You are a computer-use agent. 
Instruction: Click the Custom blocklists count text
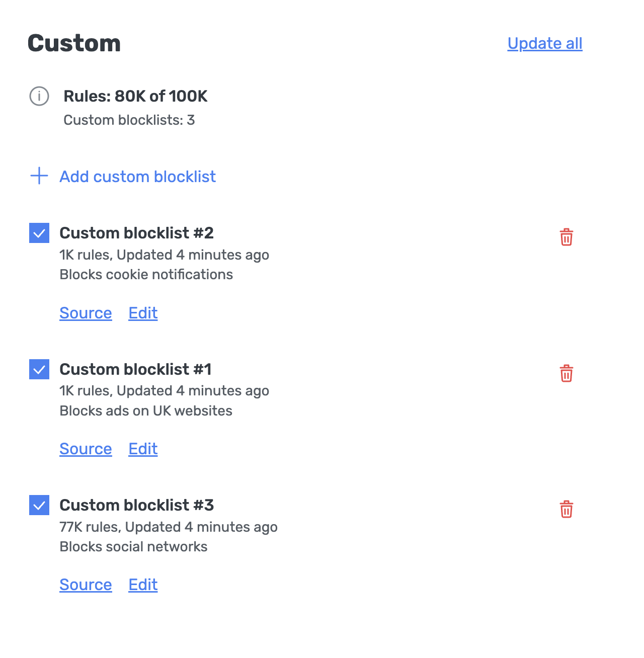(x=129, y=120)
